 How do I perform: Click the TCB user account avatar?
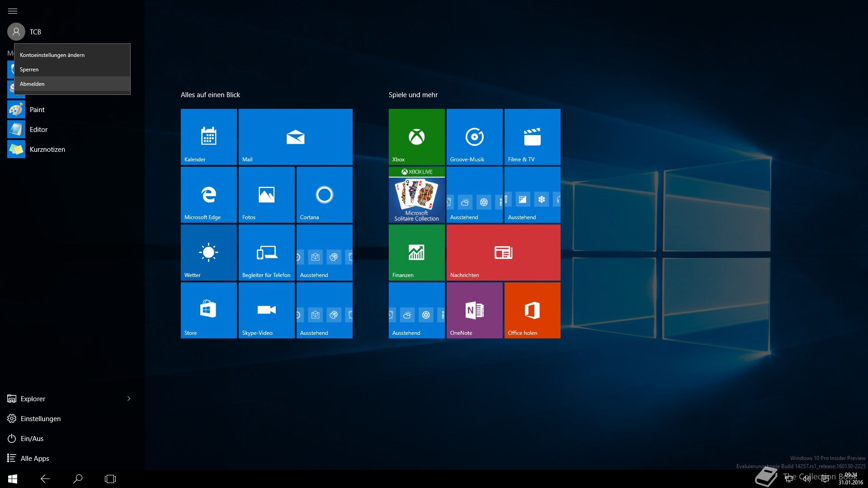pyautogui.click(x=16, y=32)
